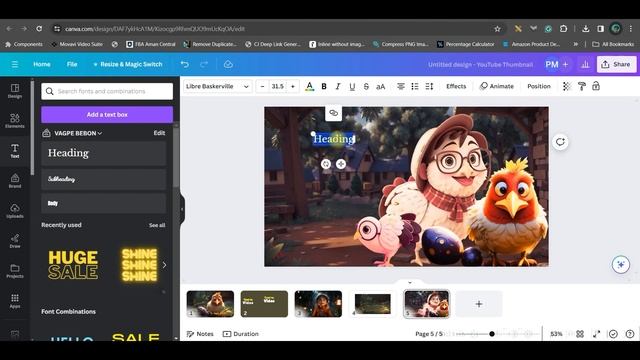Open the Elements sidebar panel
640x360 pixels.
[x=15, y=121]
